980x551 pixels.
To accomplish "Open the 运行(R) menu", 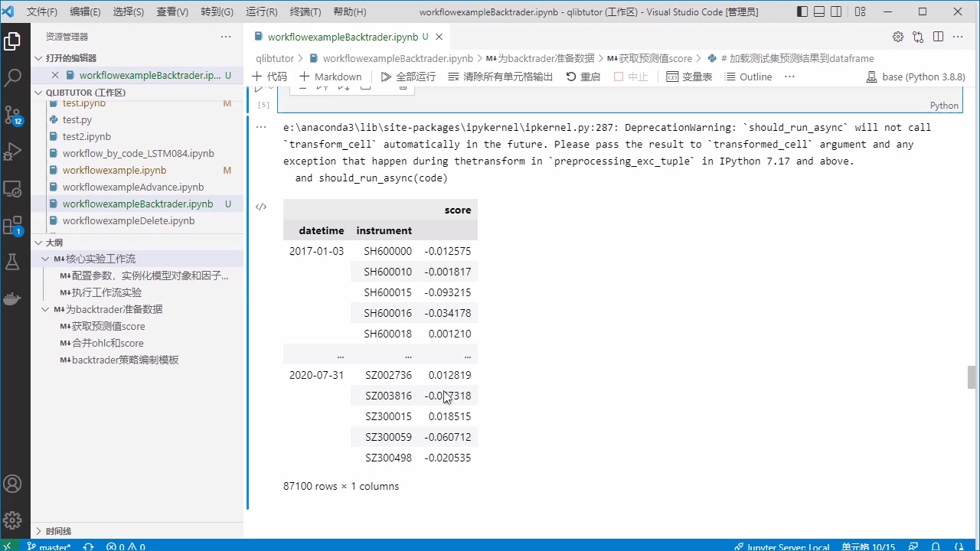I will [262, 11].
